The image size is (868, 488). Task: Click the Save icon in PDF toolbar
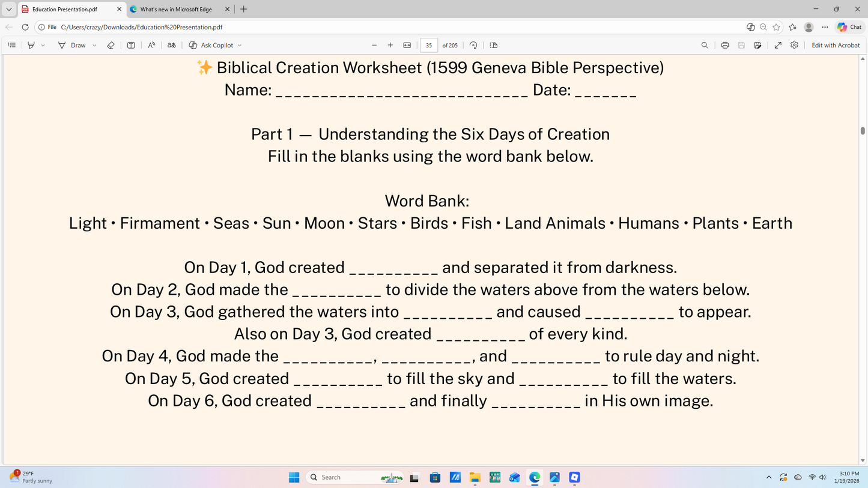click(x=741, y=45)
